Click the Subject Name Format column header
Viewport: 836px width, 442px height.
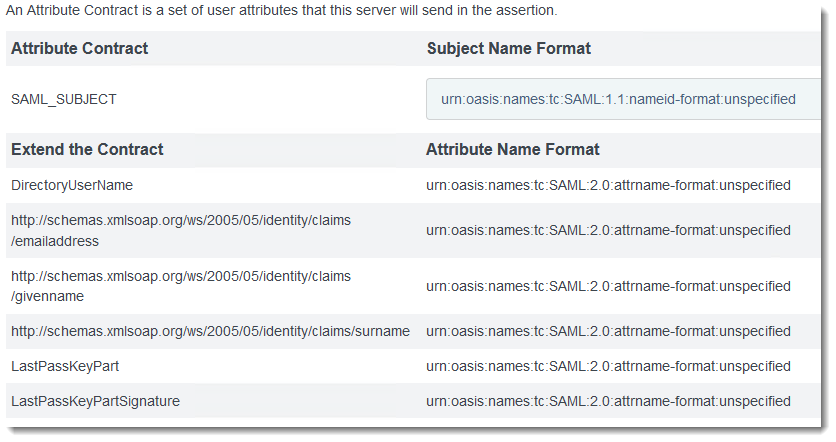(509, 49)
